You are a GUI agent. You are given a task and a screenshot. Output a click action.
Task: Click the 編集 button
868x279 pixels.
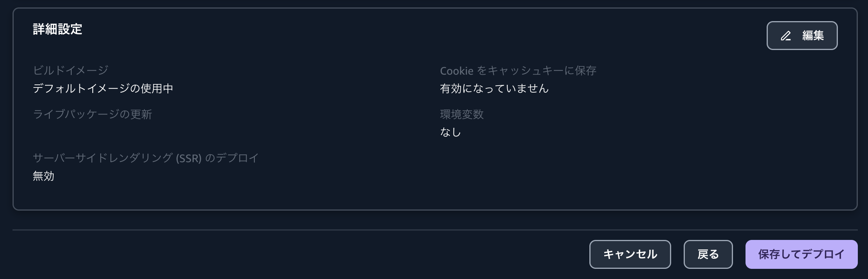click(802, 35)
